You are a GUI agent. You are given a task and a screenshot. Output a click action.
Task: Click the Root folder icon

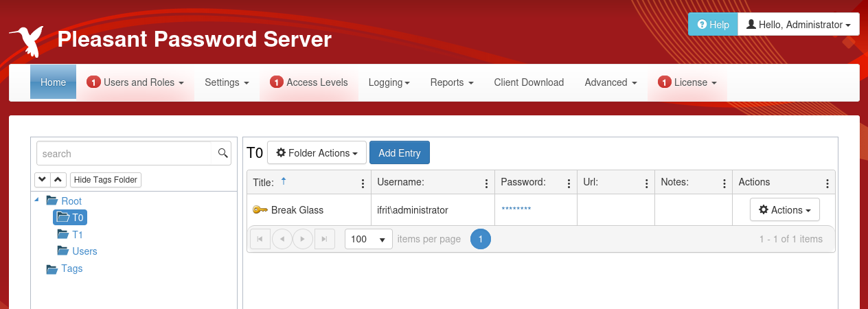click(52, 201)
